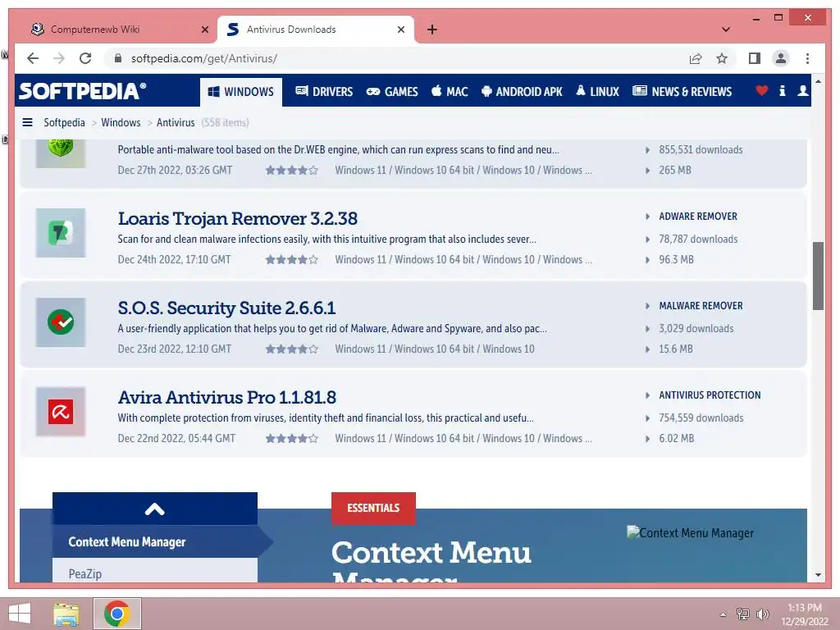Click the star rating for Avira Antivirus Pro
The height and width of the screenshot is (630, 840).
pos(292,439)
